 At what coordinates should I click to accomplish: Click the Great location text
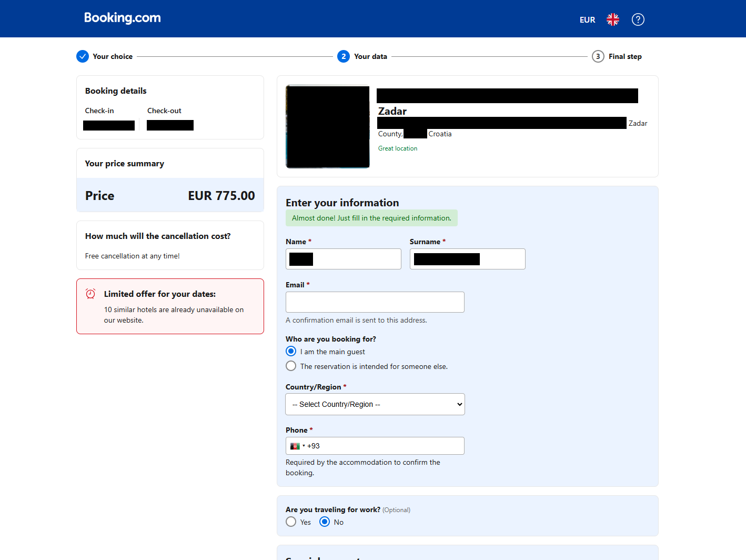tap(398, 148)
